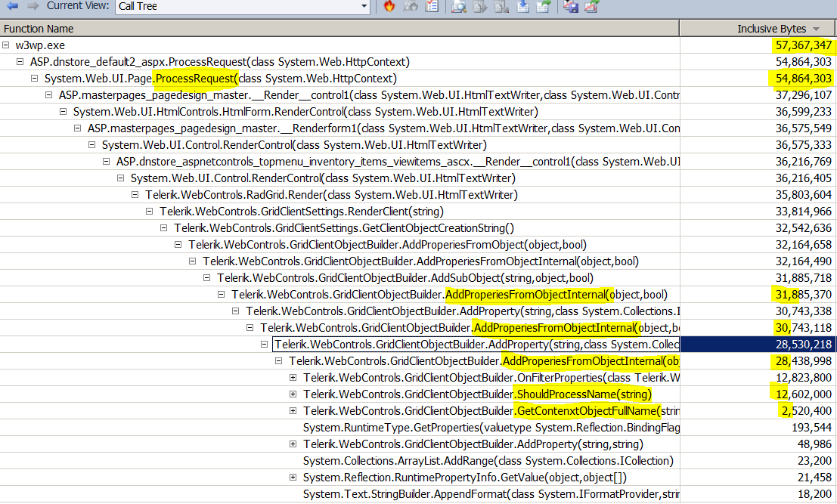
Task: Collapse the topmenu_inventory_items_viewitems_ascx node
Action: [x=107, y=161]
